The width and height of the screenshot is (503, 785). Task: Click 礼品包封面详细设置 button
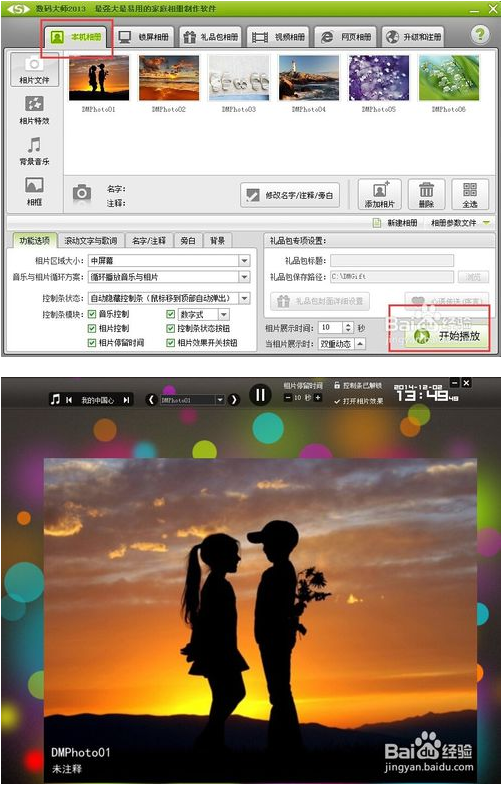click(320, 301)
